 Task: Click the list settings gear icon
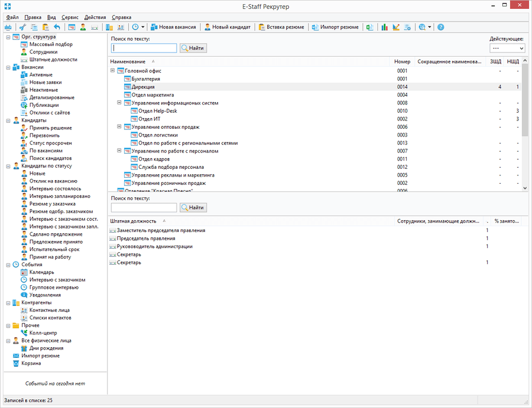coord(407,27)
